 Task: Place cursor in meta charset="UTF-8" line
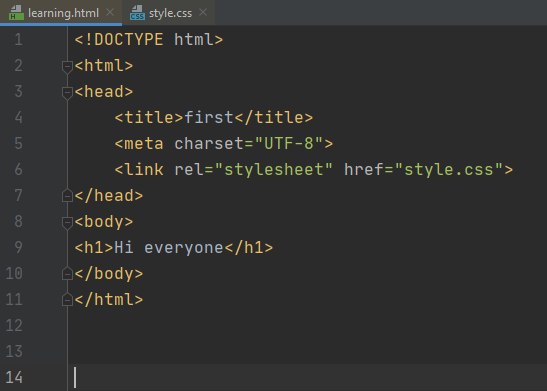(224, 143)
